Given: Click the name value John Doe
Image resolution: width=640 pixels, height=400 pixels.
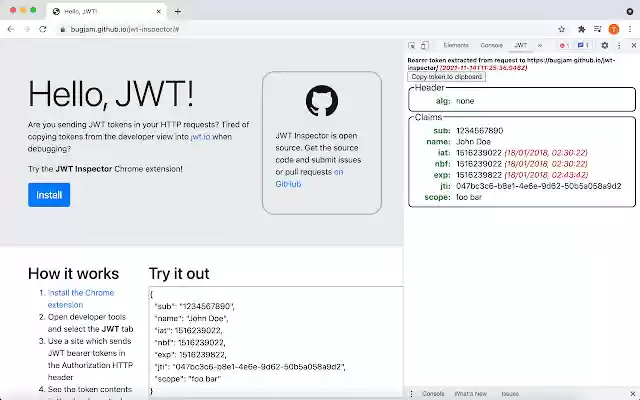Looking at the screenshot, I should 473,142.
